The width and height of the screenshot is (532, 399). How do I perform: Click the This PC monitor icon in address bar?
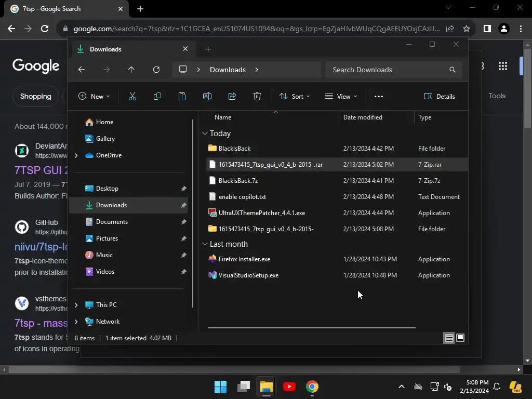tap(183, 70)
